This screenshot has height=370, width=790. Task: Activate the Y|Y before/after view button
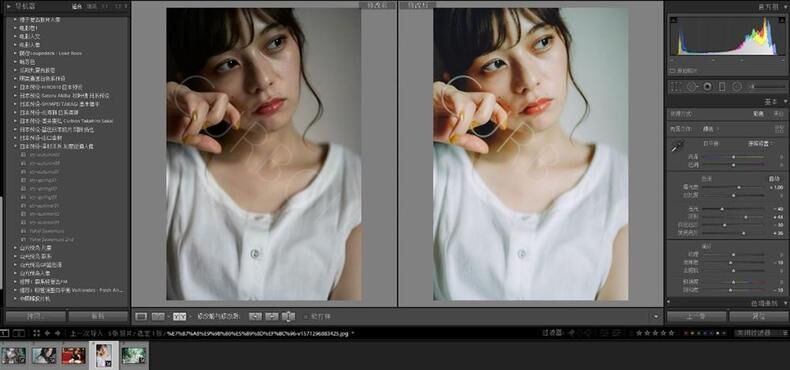179,317
